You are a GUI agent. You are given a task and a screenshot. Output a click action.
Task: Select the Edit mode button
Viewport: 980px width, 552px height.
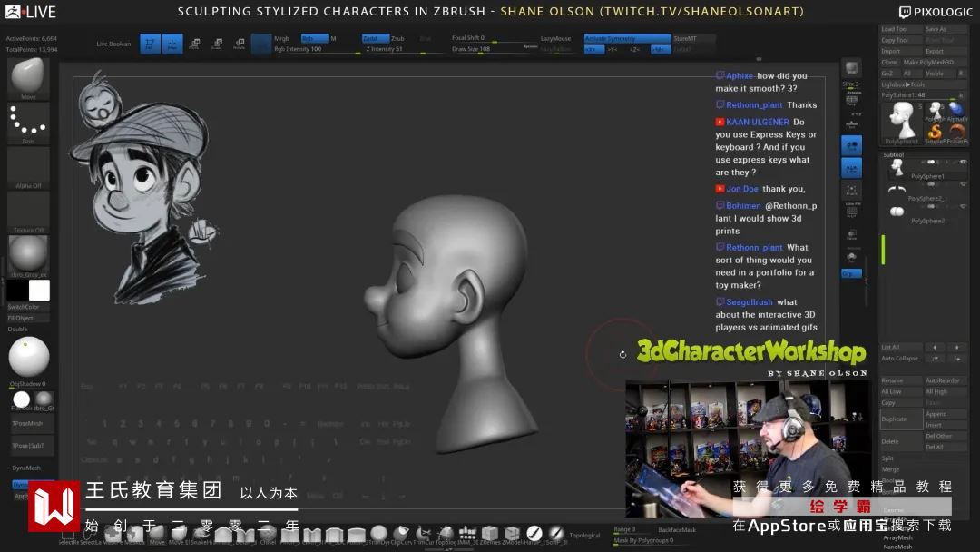pyautogui.click(x=150, y=44)
